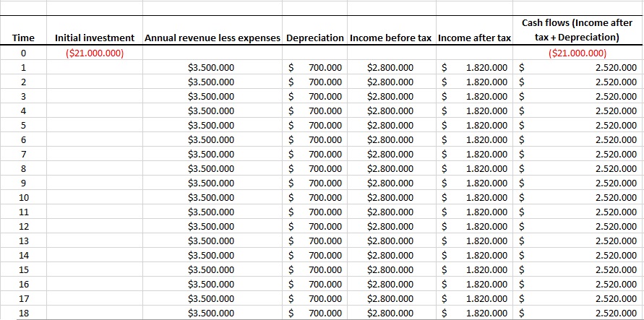Click the Income after tax header
644x320 pixels.
[474, 38]
